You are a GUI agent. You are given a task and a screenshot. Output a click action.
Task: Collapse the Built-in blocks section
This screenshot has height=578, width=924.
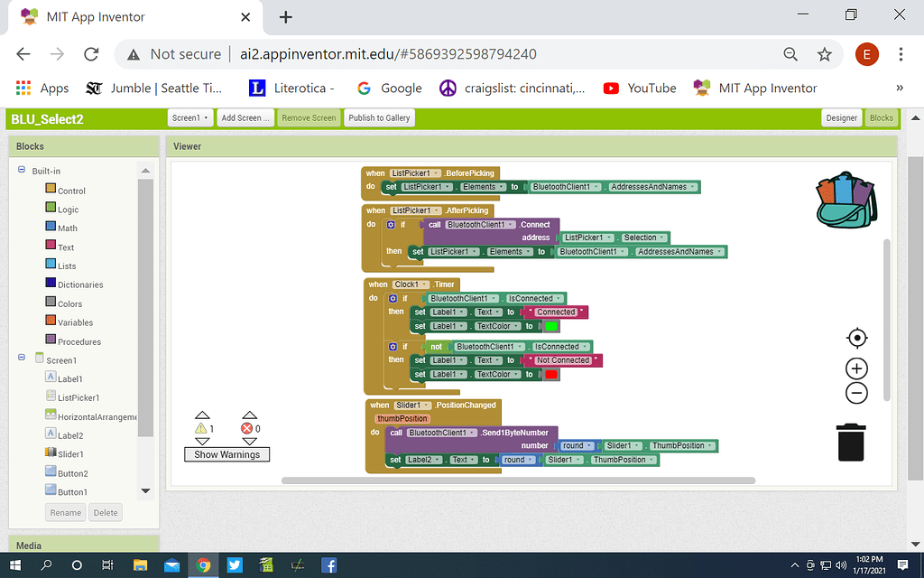coord(20,170)
